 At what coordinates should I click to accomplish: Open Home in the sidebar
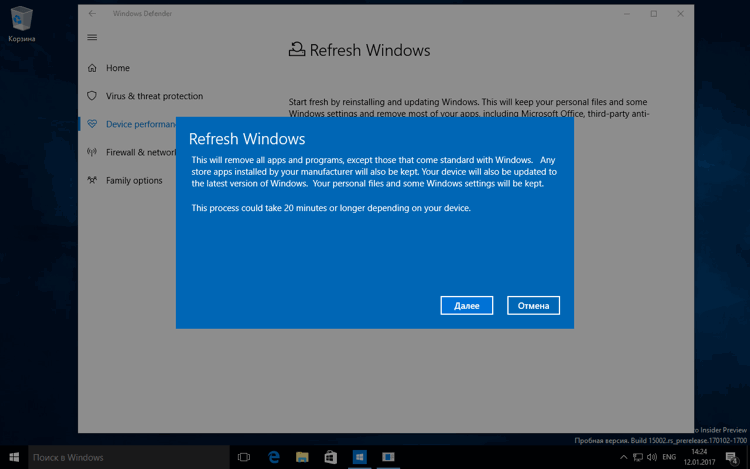coord(118,68)
